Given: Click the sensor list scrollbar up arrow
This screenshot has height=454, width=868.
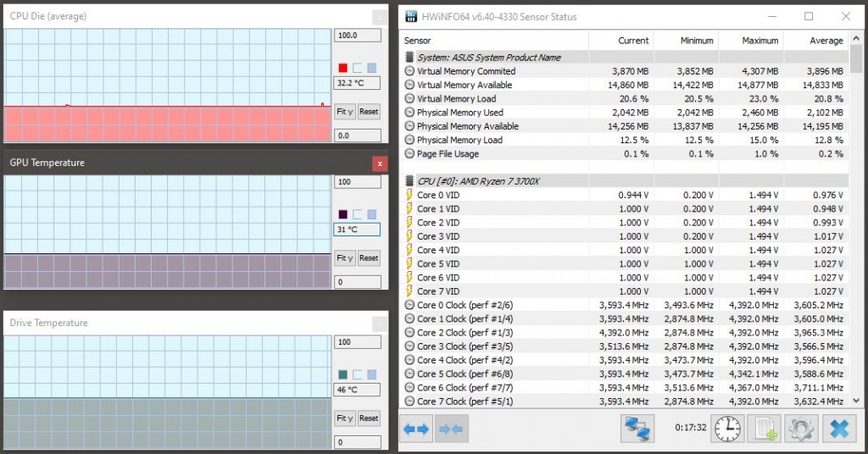Looking at the screenshot, I should pos(856,38).
